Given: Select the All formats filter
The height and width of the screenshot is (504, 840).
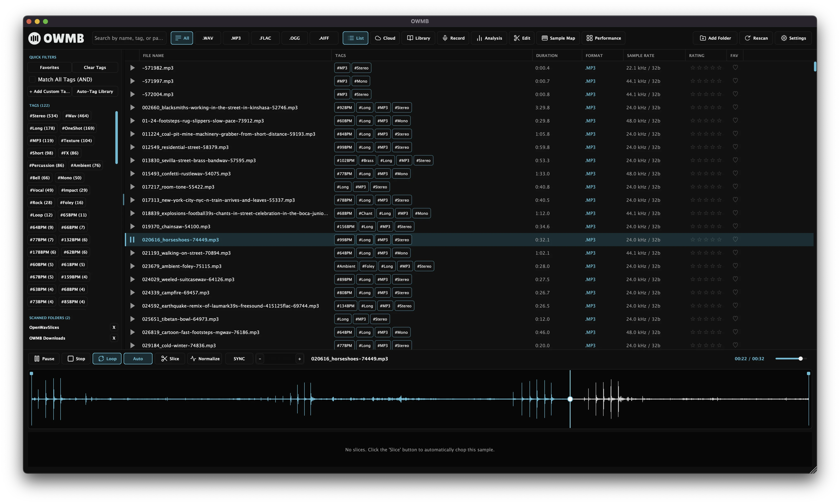Looking at the screenshot, I should [x=182, y=38].
